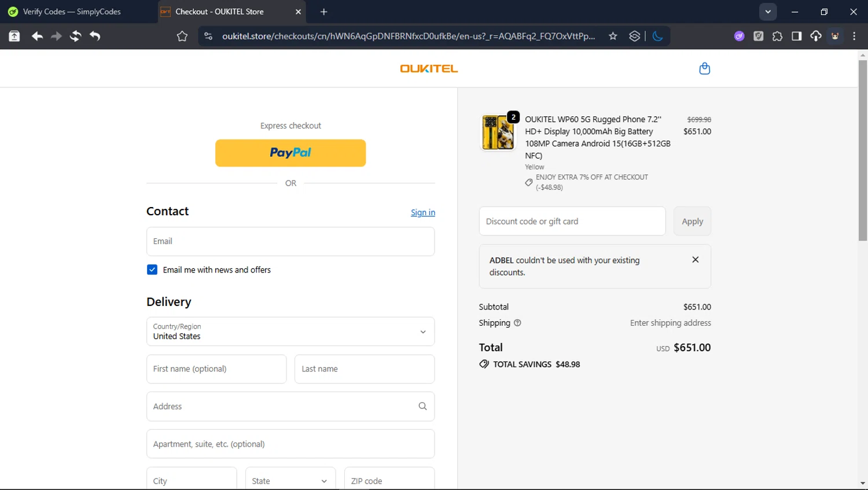Click the Apartment, suite, etc. field
Viewport: 868px width, 490px height.
(290, 444)
